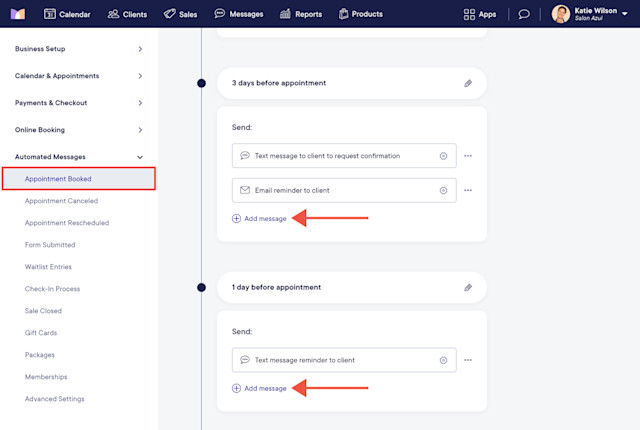Screen dimensions: 640x430
Task: Click speech bubble icon on Text message reminder
Action: click(x=245, y=360)
